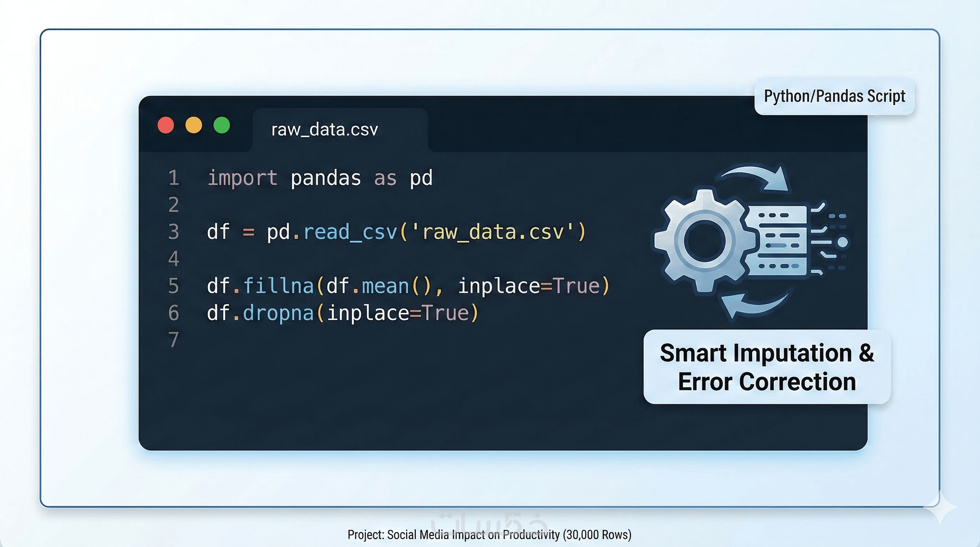Click line number 1 in gutter

pyautogui.click(x=174, y=178)
